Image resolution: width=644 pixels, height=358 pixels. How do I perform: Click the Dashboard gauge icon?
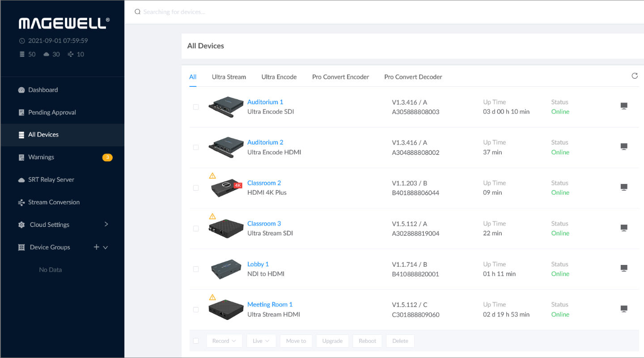(21, 90)
